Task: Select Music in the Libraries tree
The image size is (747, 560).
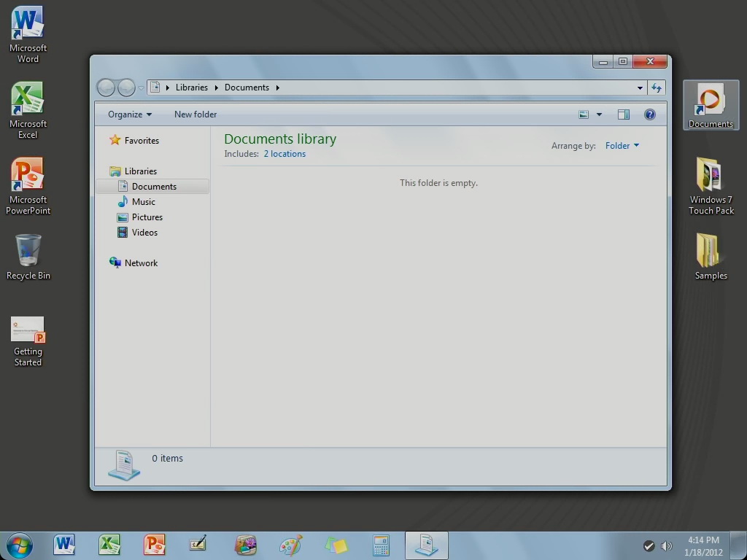Action: (x=143, y=202)
